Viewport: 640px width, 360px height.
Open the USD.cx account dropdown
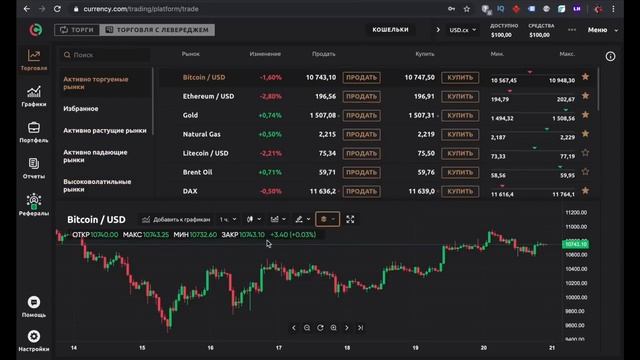pos(462,30)
